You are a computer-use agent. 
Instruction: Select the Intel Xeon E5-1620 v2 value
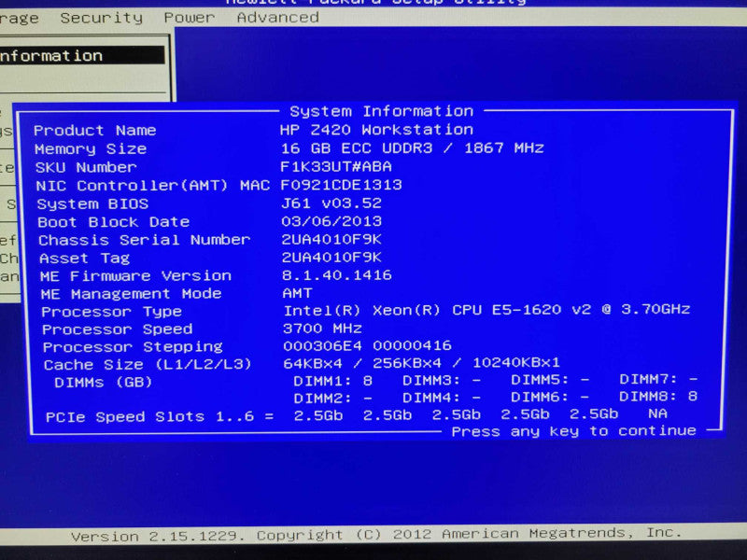click(x=486, y=310)
